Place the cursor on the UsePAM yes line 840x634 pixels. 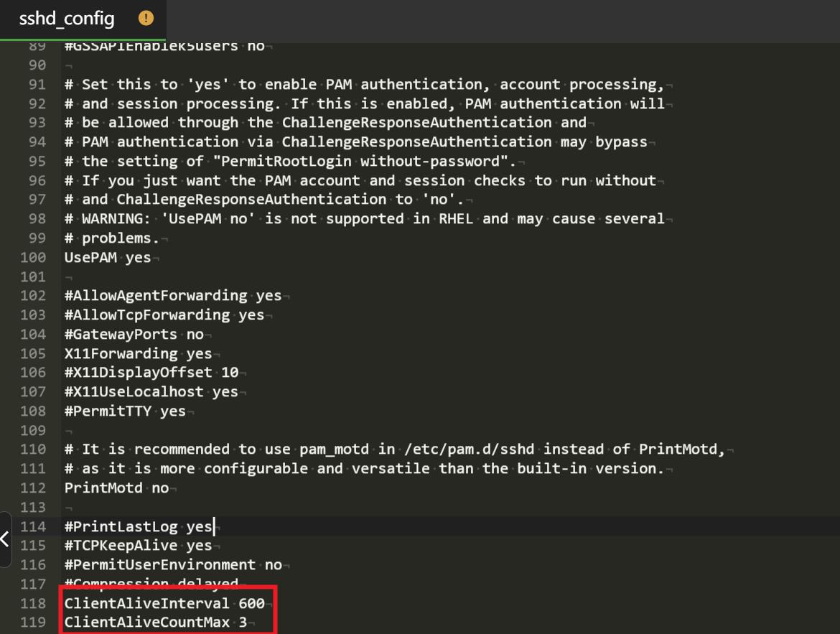(108, 257)
